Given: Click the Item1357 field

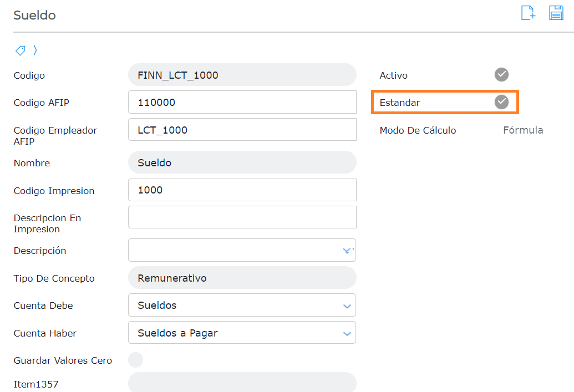Looking at the screenshot, I should 242,383.
